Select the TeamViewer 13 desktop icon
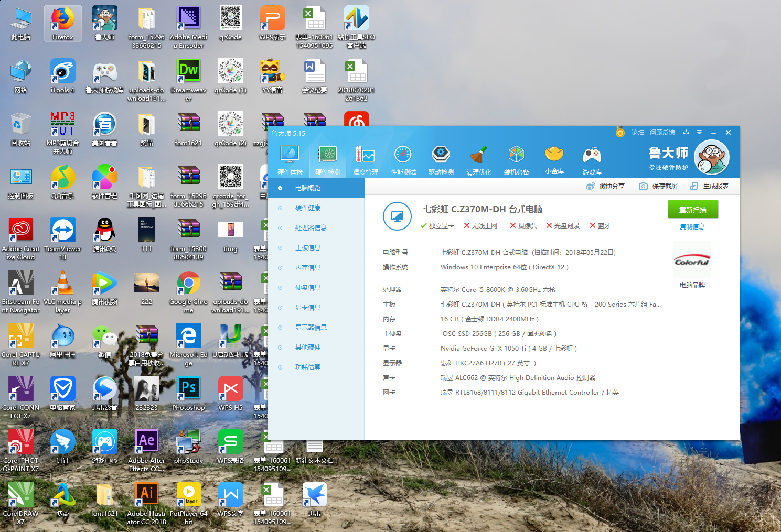The width and height of the screenshot is (781, 532). coord(63,239)
